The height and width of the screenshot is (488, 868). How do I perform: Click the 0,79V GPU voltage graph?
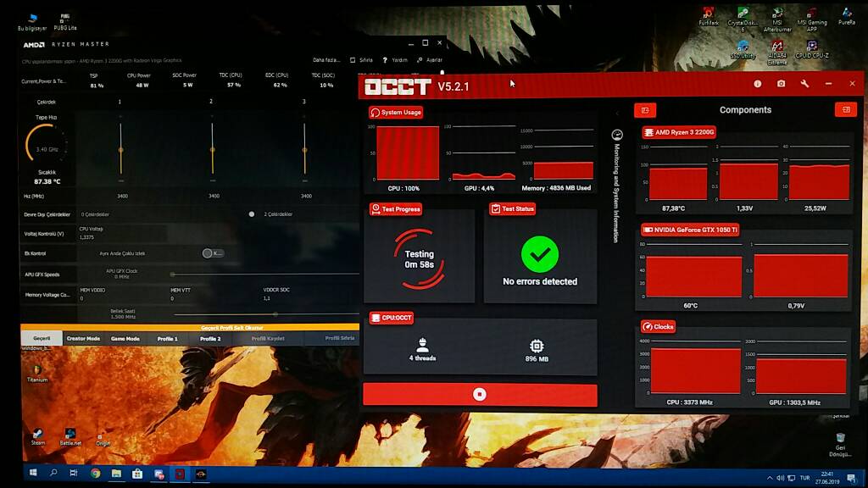point(800,270)
